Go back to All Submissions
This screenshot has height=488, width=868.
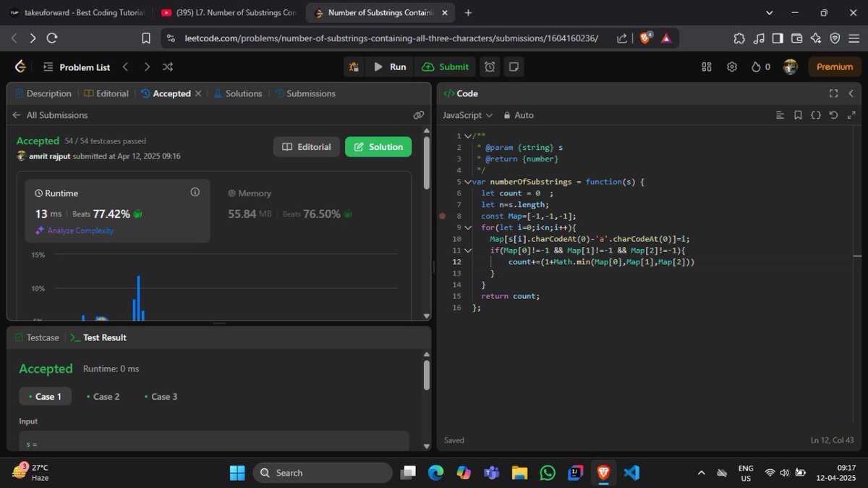point(50,115)
